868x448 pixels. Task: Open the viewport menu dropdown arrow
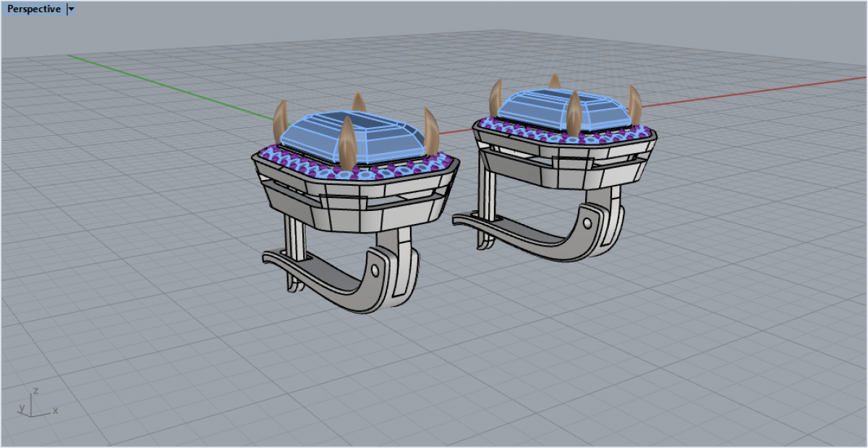tap(71, 9)
